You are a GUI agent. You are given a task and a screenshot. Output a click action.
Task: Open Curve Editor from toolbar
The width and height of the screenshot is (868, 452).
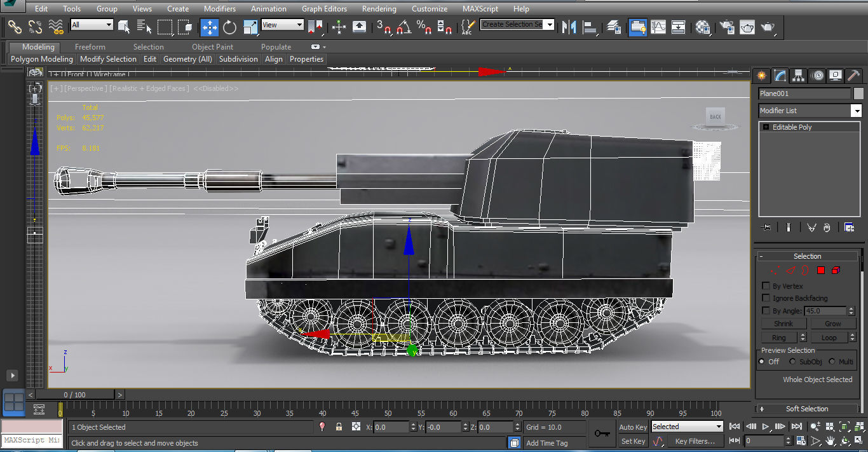pyautogui.click(x=659, y=27)
